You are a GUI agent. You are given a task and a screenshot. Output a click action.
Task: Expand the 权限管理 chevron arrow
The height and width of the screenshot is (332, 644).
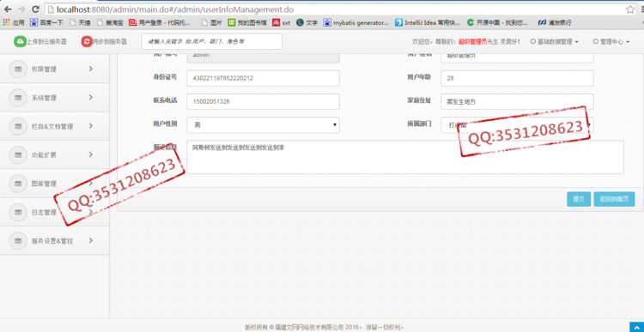[x=91, y=69]
